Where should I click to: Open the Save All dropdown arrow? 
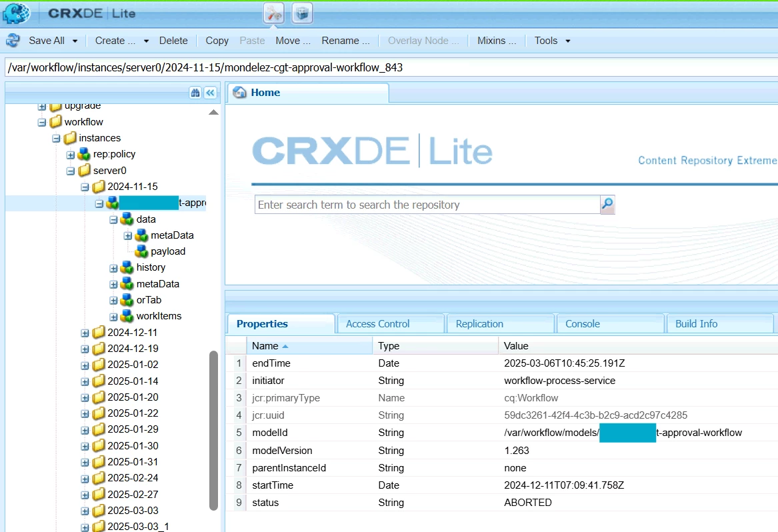[75, 41]
